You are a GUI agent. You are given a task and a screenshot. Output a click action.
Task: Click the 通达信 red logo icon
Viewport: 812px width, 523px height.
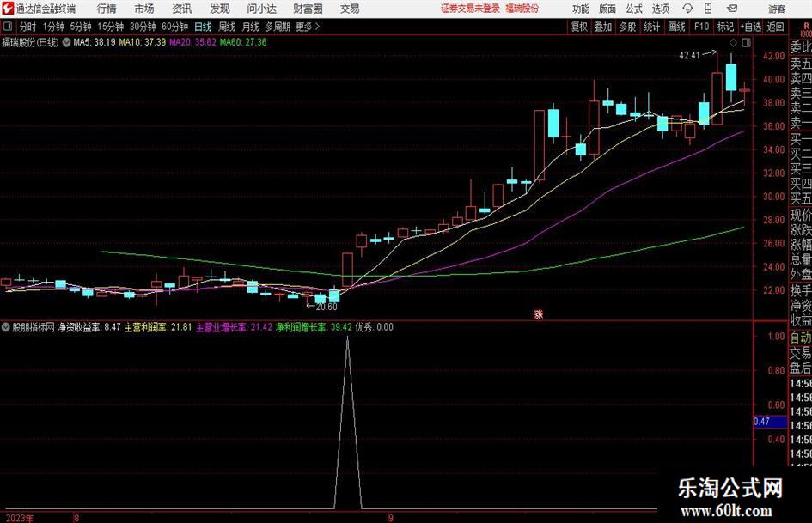click(8, 9)
